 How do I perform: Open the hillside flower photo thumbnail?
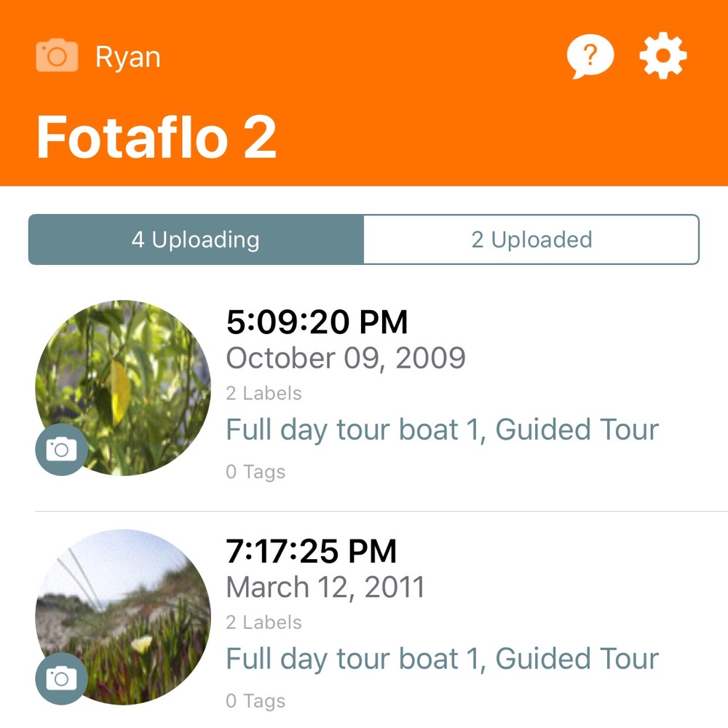pos(123,617)
